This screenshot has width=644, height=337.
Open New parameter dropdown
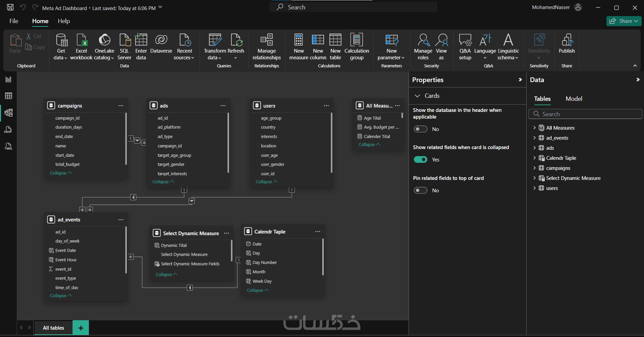click(x=391, y=47)
